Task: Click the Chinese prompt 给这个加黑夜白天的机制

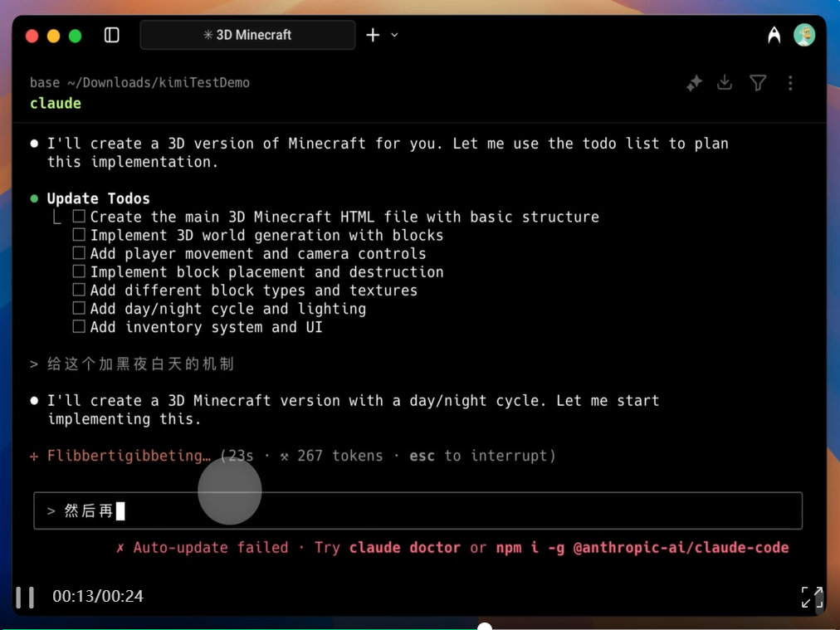Action: pos(140,364)
